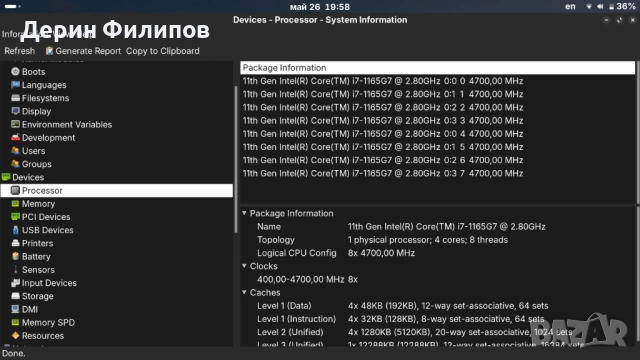The height and width of the screenshot is (360, 640).
Task: Click the Development icon
Action: click(x=16, y=138)
